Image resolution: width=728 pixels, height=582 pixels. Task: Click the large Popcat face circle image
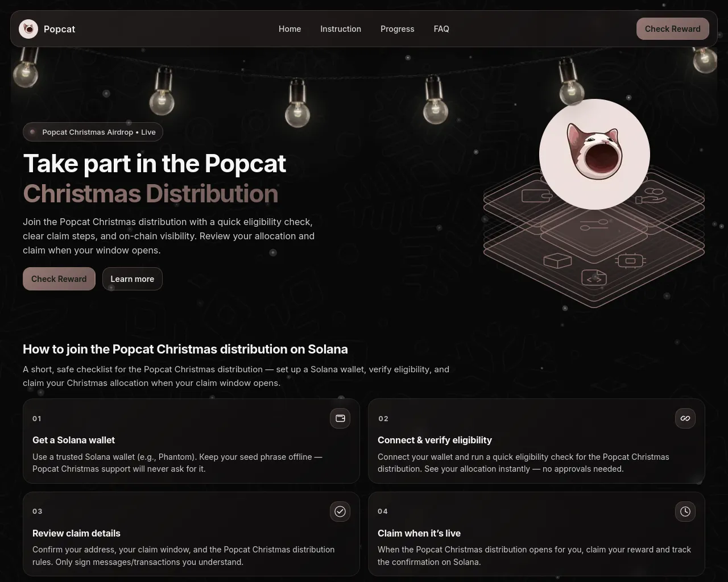pyautogui.click(x=594, y=154)
